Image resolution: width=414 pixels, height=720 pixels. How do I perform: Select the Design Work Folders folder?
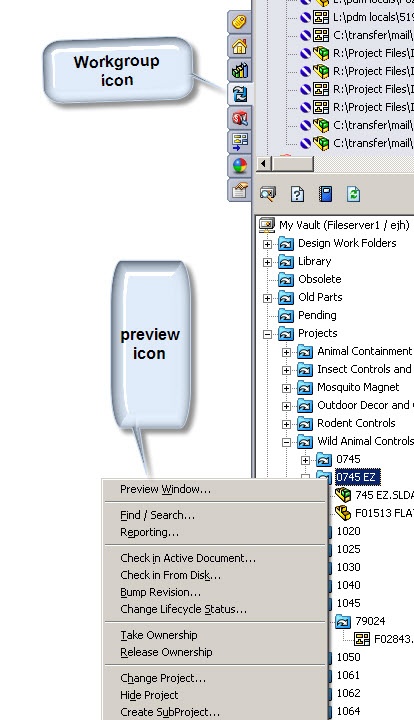(347, 243)
